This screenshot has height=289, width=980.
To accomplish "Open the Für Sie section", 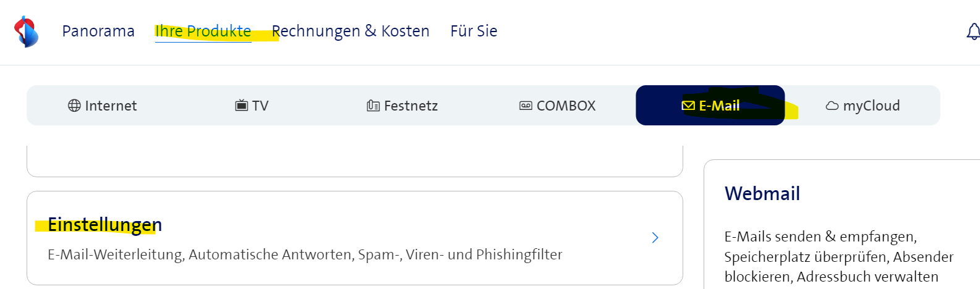I will pyautogui.click(x=474, y=31).
